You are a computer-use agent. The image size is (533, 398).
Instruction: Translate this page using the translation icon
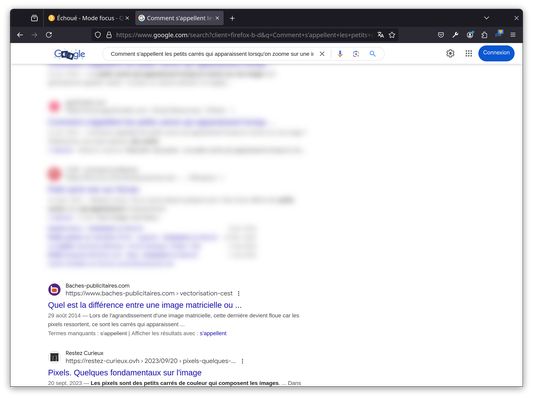pyautogui.click(x=380, y=35)
